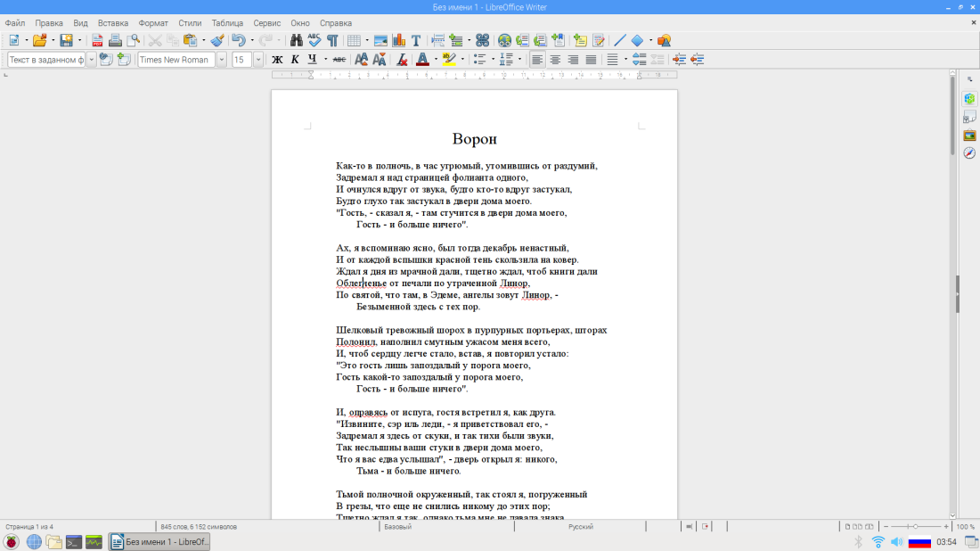Run the spelling check tool

[x=314, y=40]
